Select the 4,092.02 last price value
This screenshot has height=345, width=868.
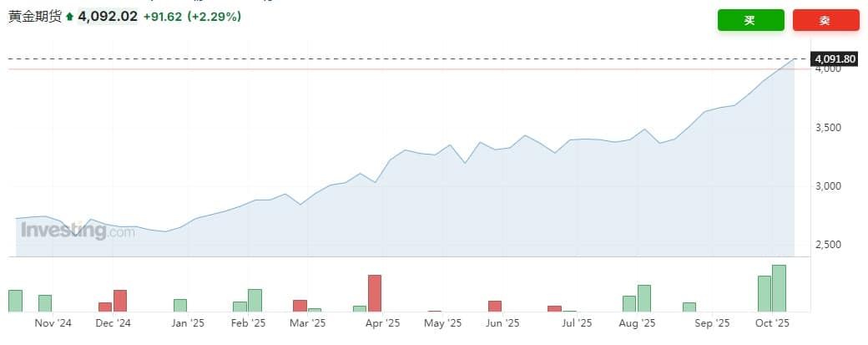(x=108, y=16)
